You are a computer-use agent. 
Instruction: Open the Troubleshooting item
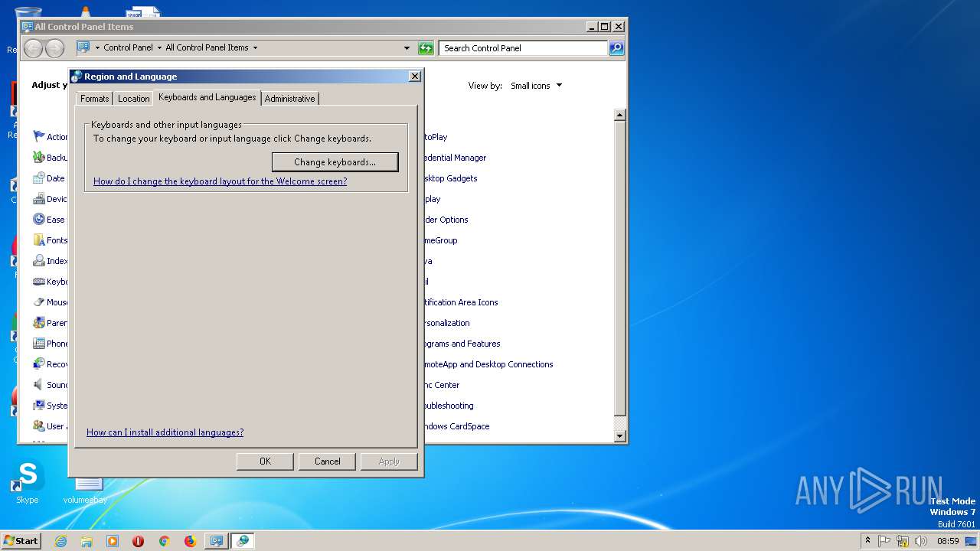point(447,406)
